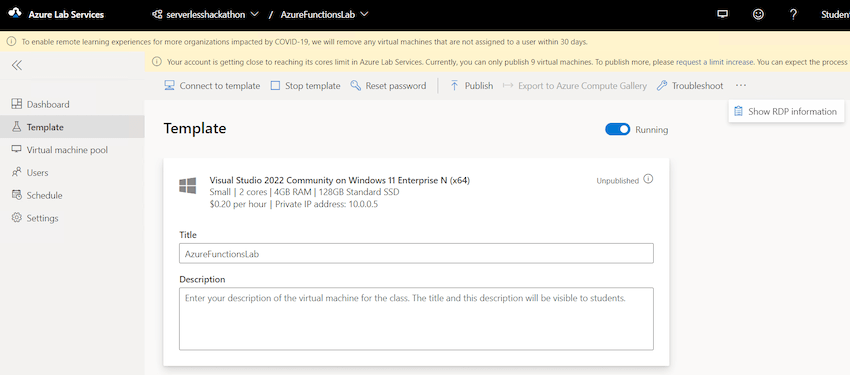This screenshot has height=375, width=850.
Task: Open lab Settings in sidebar
Action: coord(72,218)
